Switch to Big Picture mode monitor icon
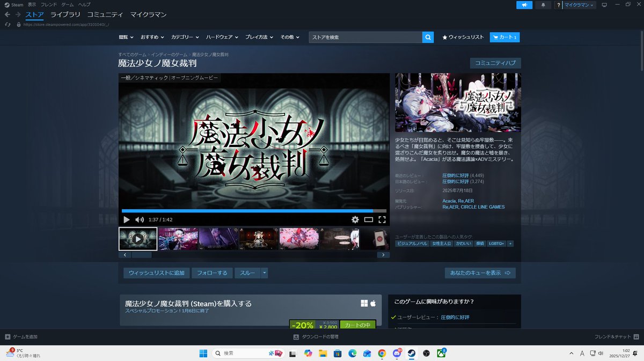The width and height of the screenshot is (644, 361). (x=604, y=5)
